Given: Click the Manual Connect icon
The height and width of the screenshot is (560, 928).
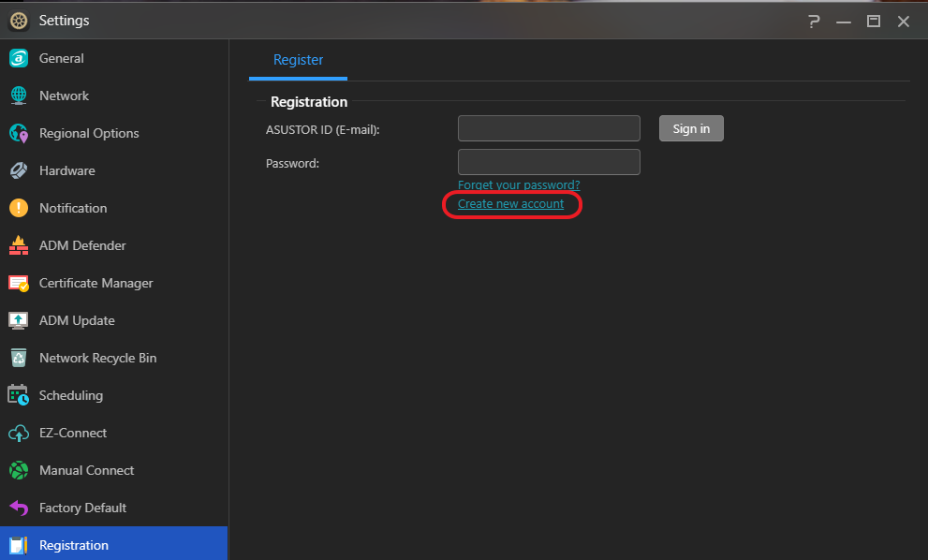Looking at the screenshot, I should (19, 470).
